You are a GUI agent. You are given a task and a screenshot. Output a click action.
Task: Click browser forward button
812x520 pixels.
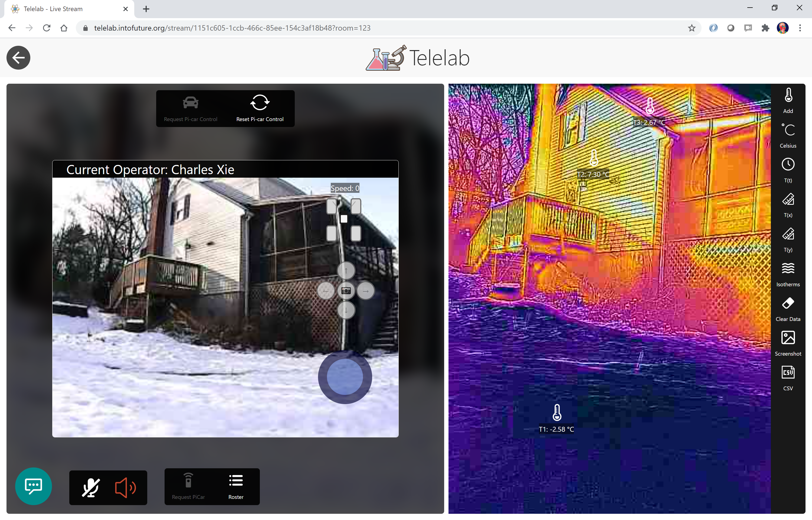pos(29,28)
